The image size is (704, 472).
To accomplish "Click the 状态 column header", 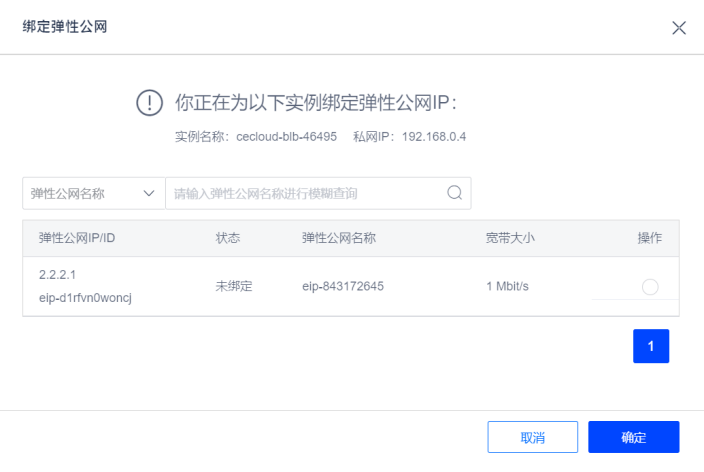I will point(229,238).
